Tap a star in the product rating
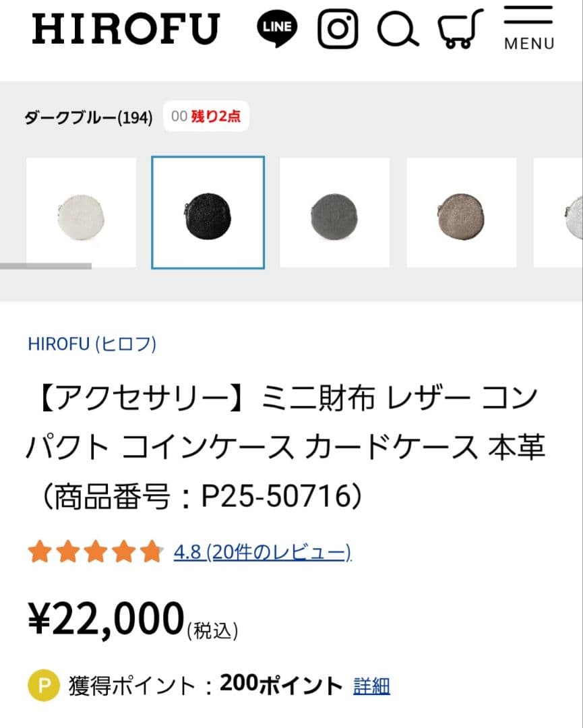 (x=96, y=551)
